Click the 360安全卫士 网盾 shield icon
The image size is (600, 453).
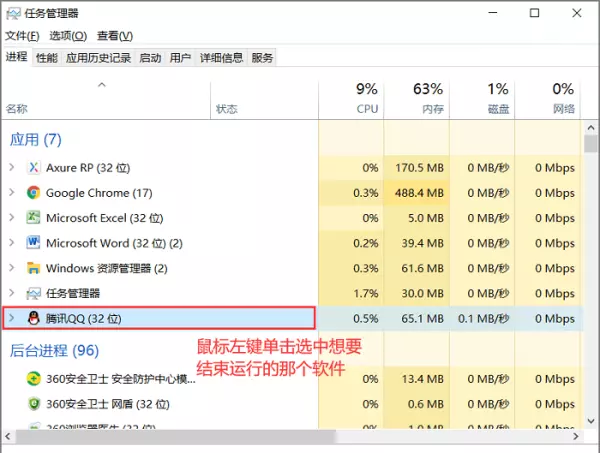(34, 404)
